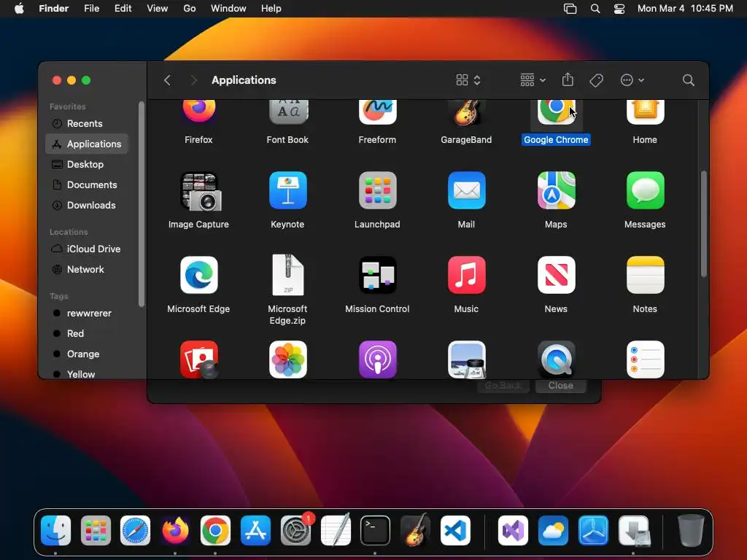Open the Window menu
Image resolution: width=747 pixels, height=560 pixels.
[228, 9]
